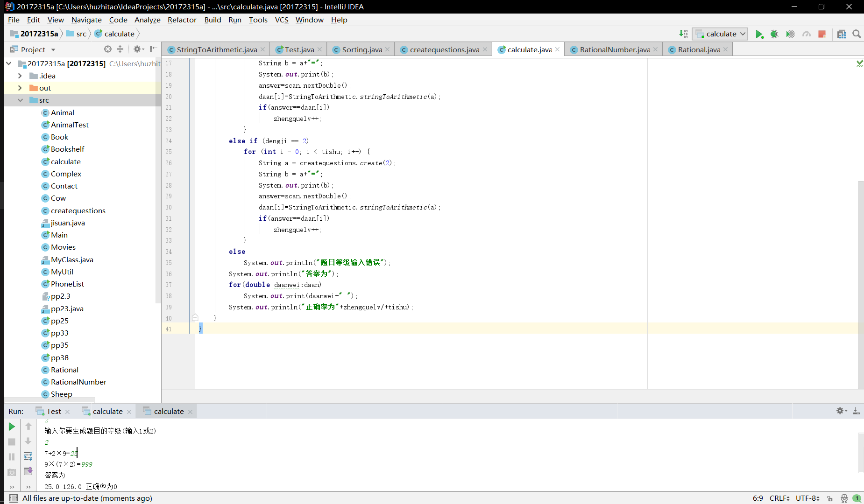Click the Run console input line 7+2×9=
Viewport: 864px width, 504px height.
point(61,453)
